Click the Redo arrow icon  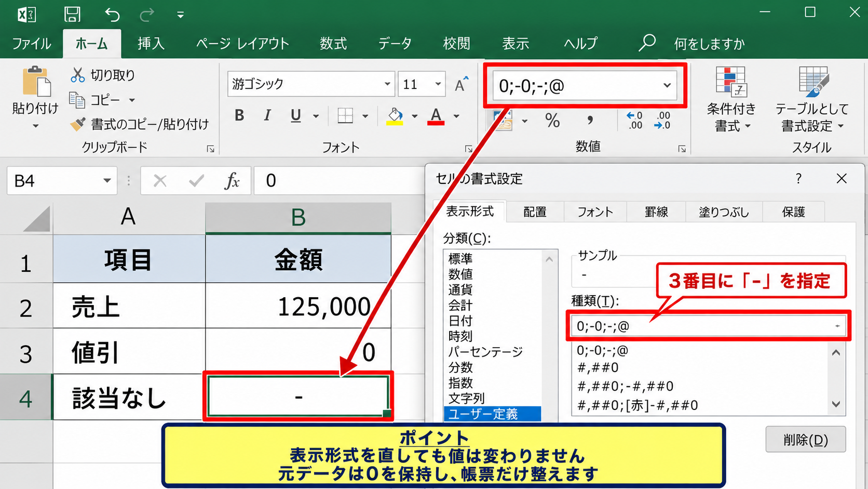147,15
